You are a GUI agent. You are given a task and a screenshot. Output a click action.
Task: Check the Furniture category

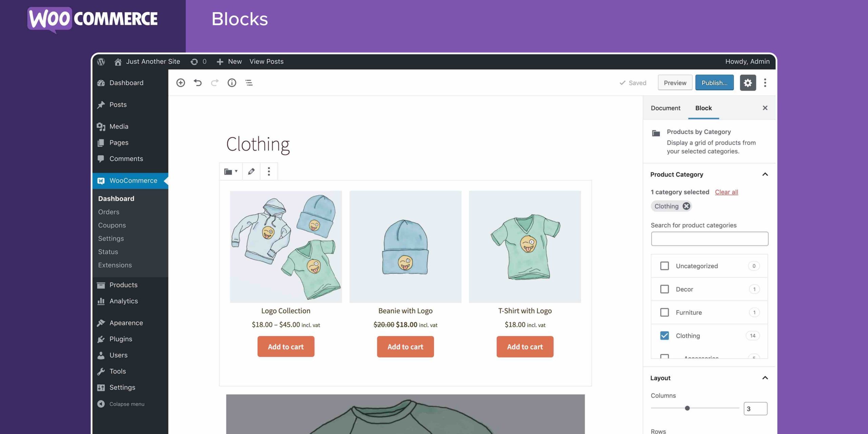pyautogui.click(x=664, y=312)
